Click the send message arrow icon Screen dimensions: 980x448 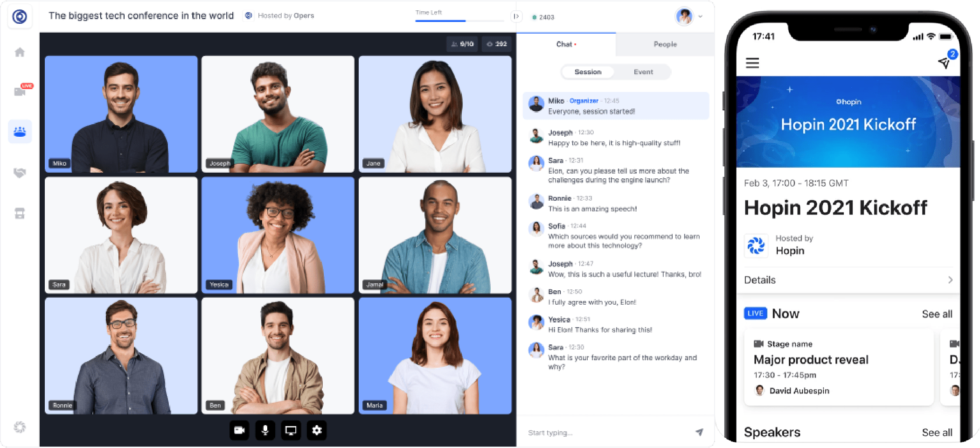pos(699,432)
